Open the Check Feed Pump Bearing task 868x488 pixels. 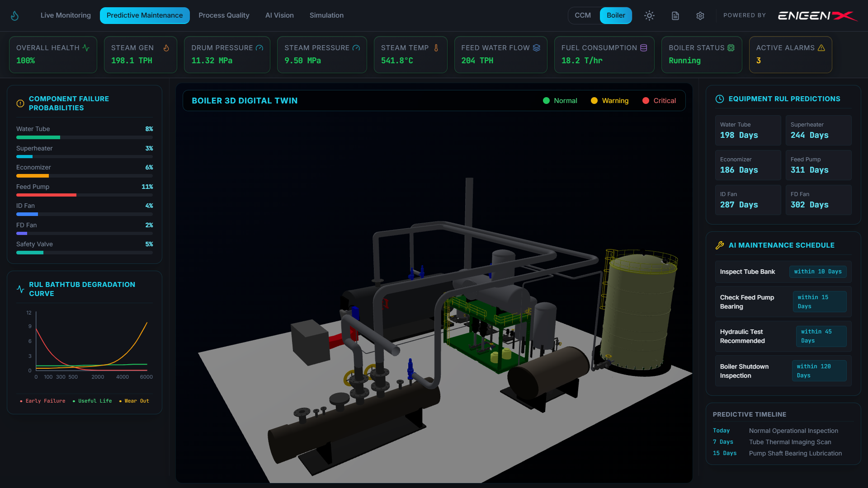pyautogui.click(x=783, y=302)
